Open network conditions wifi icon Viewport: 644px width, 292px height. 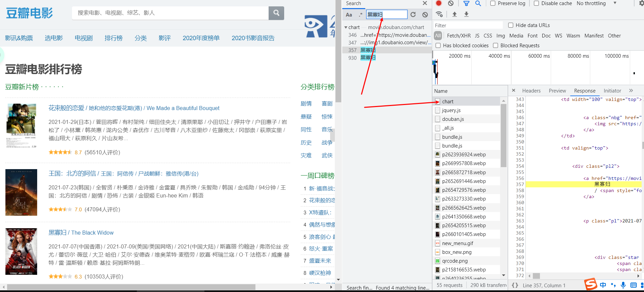click(x=439, y=14)
